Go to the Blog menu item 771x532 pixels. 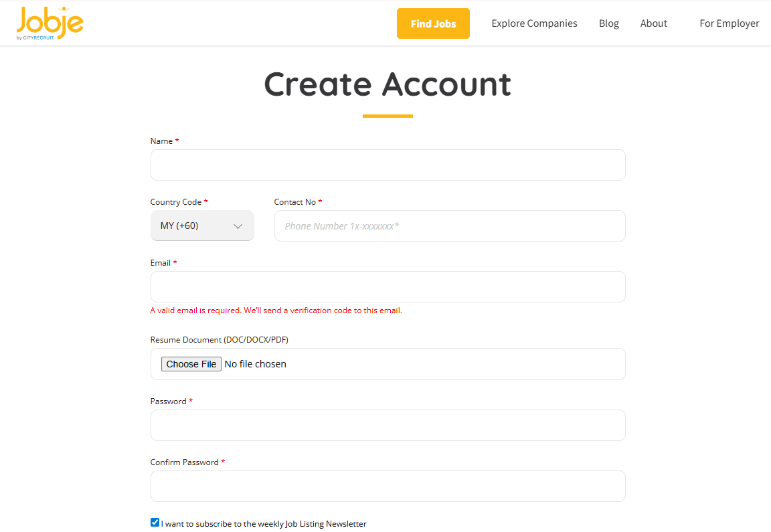pyautogui.click(x=608, y=23)
